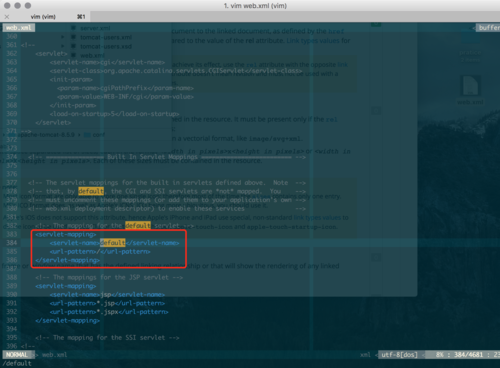Click the highlighted default match on line 378

(91, 191)
